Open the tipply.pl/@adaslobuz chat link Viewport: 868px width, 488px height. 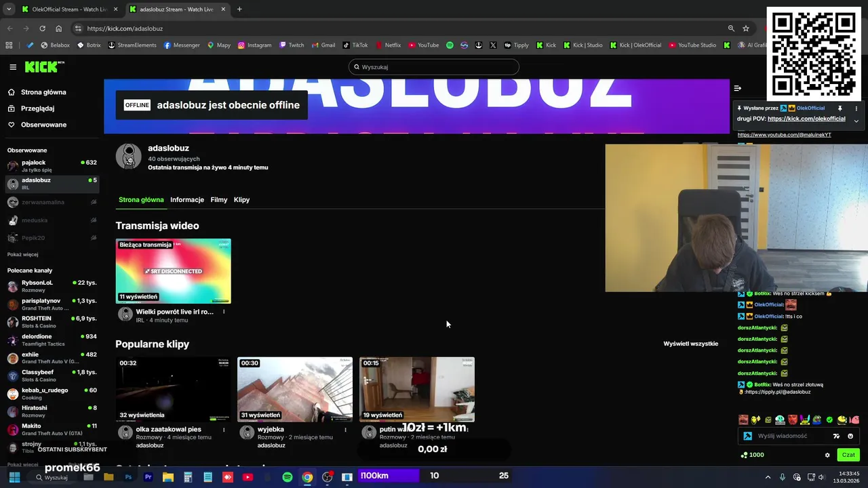pyautogui.click(x=778, y=392)
